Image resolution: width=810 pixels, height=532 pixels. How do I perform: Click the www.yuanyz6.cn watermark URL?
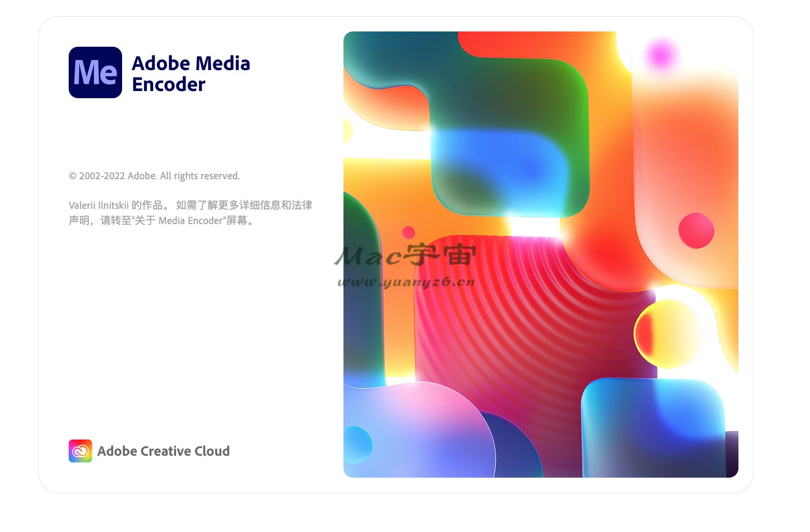[x=406, y=282]
